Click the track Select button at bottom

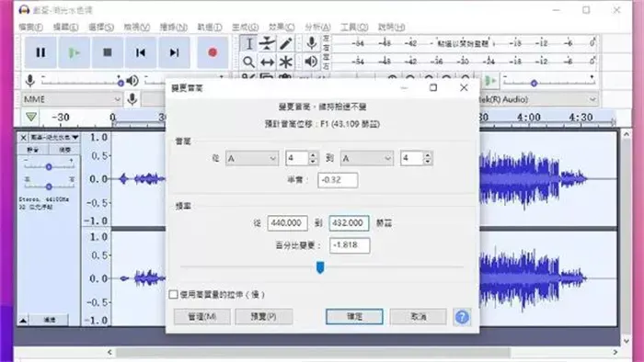(50, 320)
